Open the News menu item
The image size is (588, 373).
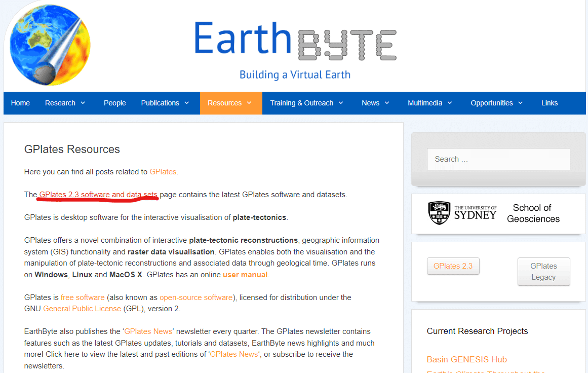coord(371,103)
